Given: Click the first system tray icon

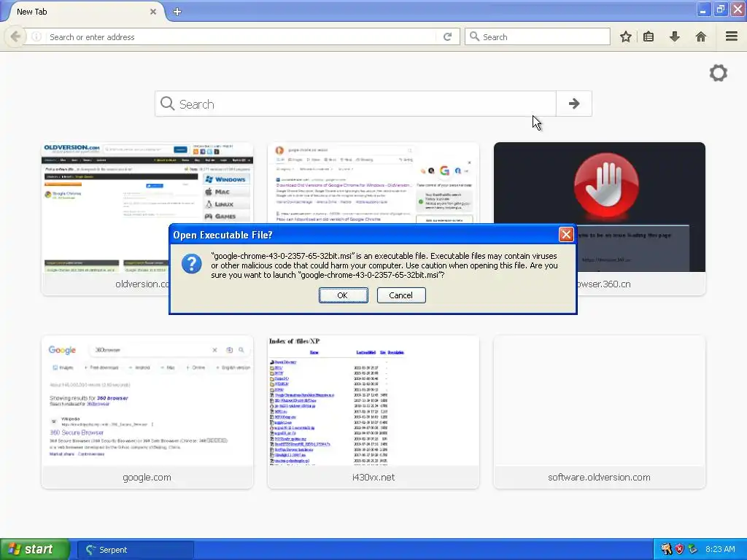Looking at the screenshot, I should (666, 549).
